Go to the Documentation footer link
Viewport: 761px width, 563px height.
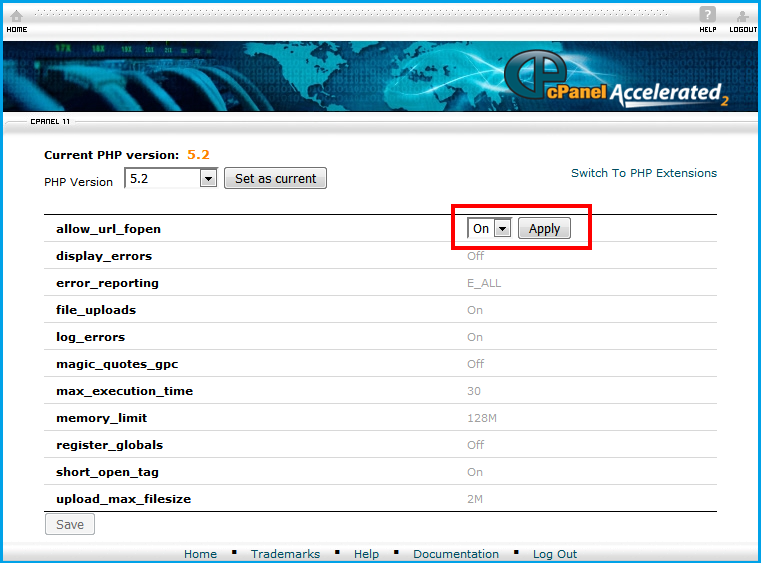click(x=455, y=554)
